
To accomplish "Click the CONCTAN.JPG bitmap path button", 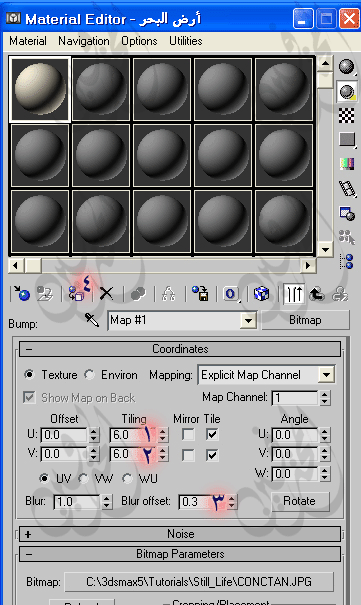I will (199, 581).
